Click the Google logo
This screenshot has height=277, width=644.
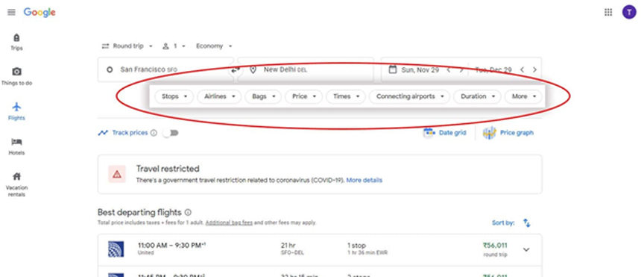40,13
